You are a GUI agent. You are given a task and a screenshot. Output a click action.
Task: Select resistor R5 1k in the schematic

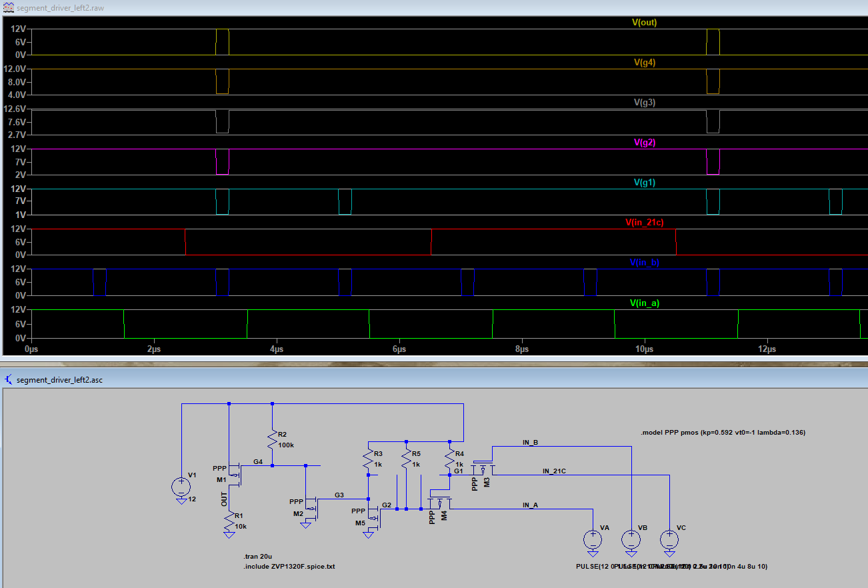pos(406,458)
